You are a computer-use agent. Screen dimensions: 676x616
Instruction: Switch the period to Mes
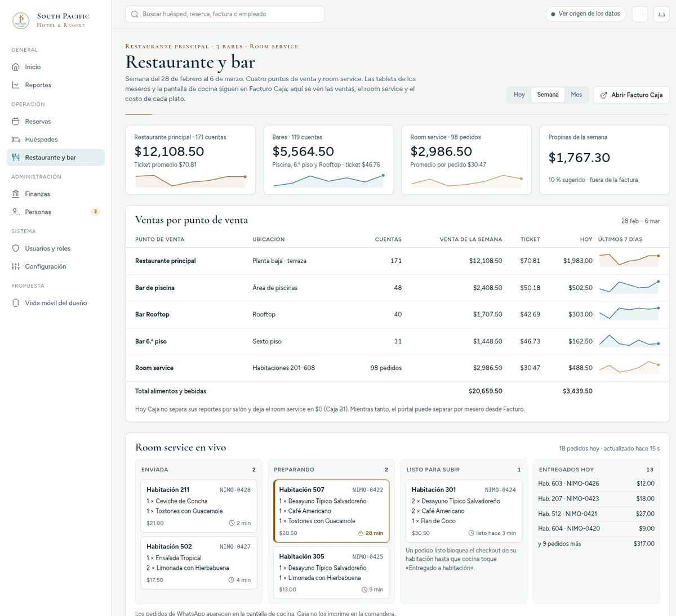[576, 95]
